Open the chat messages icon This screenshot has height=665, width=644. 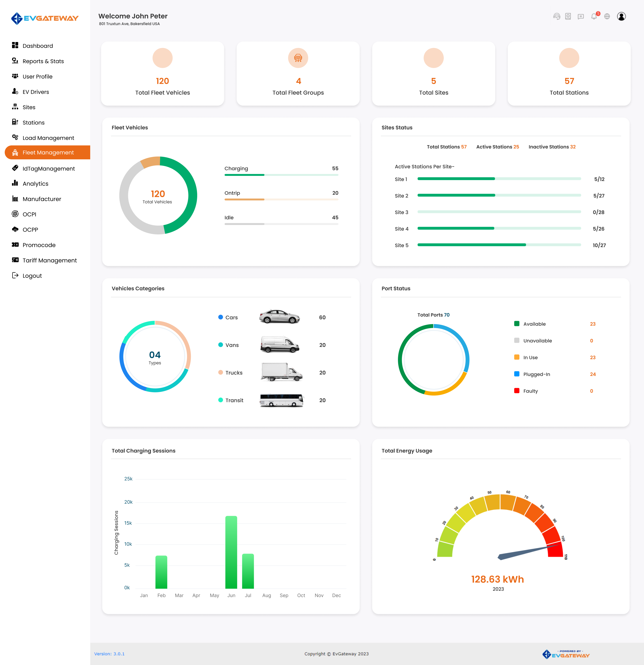tap(581, 16)
